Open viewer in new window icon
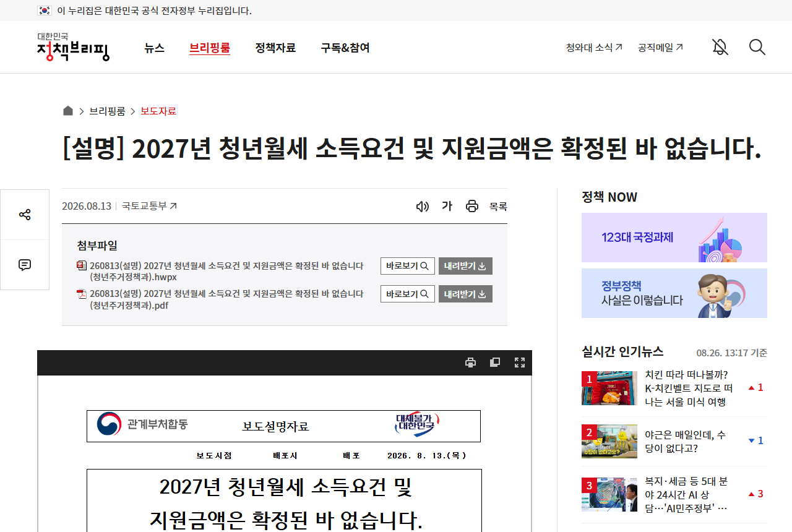This screenshot has width=792, height=532. [x=495, y=363]
